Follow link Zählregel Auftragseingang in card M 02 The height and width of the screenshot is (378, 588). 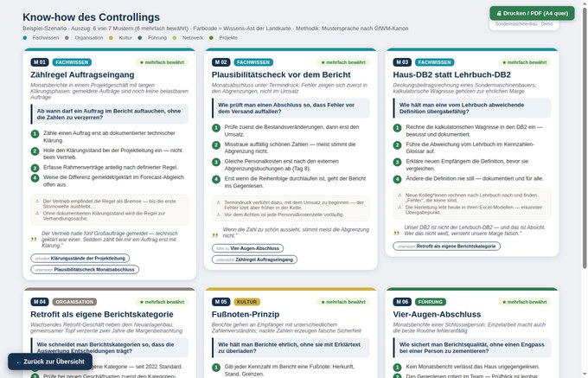pos(254,259)
